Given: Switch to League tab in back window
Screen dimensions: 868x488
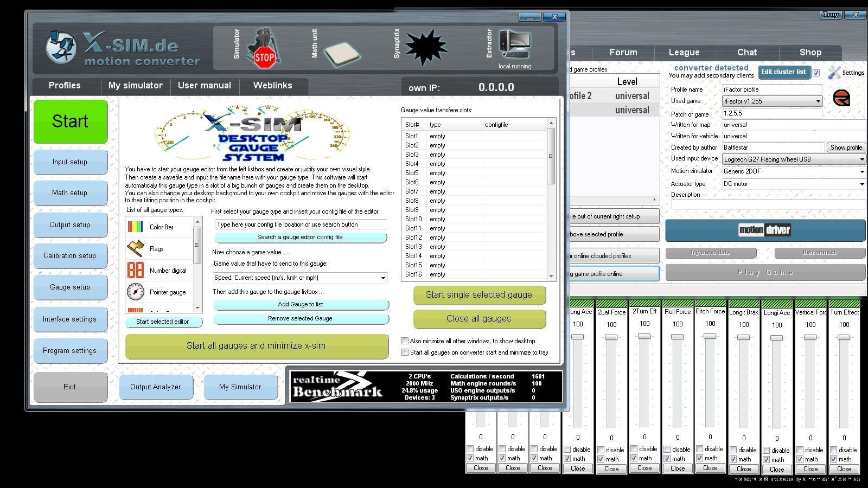Looking at the screenshot, I should 684,53.
